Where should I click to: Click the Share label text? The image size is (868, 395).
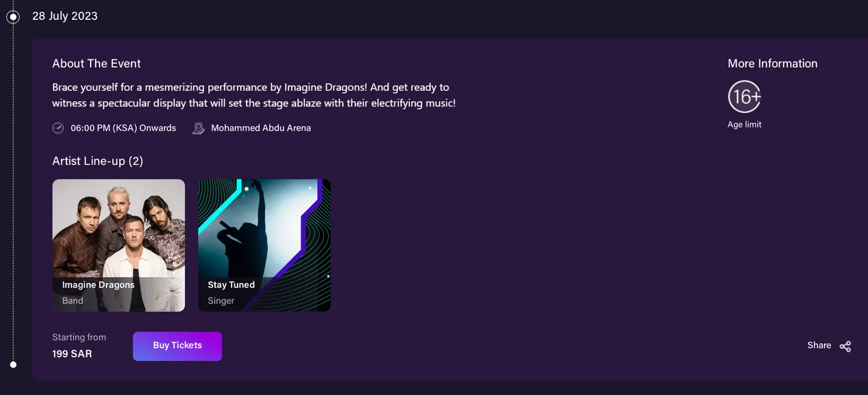[819, 345]
